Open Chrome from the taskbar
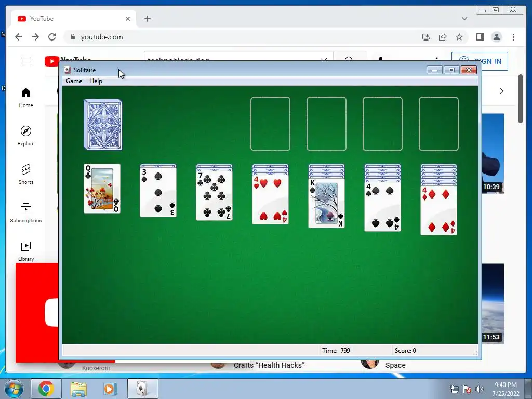This screenshot has height=399, width=532. [46, 389]
